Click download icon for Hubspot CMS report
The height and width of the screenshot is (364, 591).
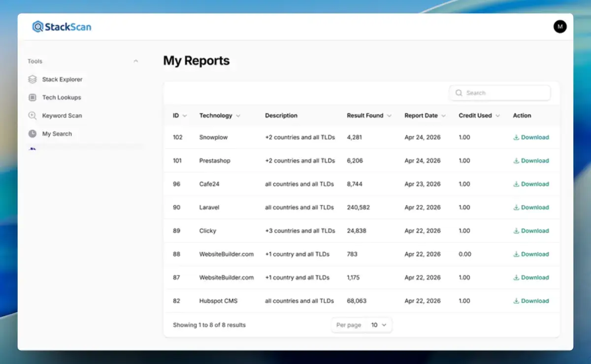pos(516,301)
